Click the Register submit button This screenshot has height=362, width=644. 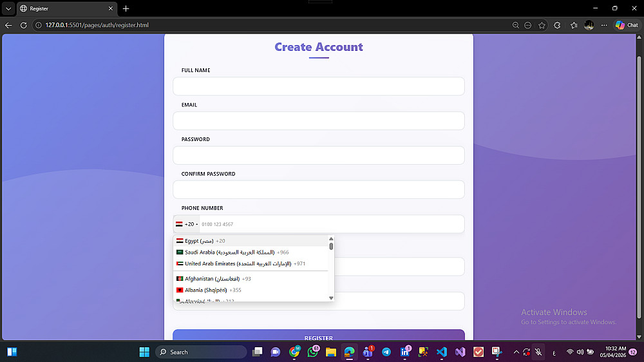tap(319, 335)
